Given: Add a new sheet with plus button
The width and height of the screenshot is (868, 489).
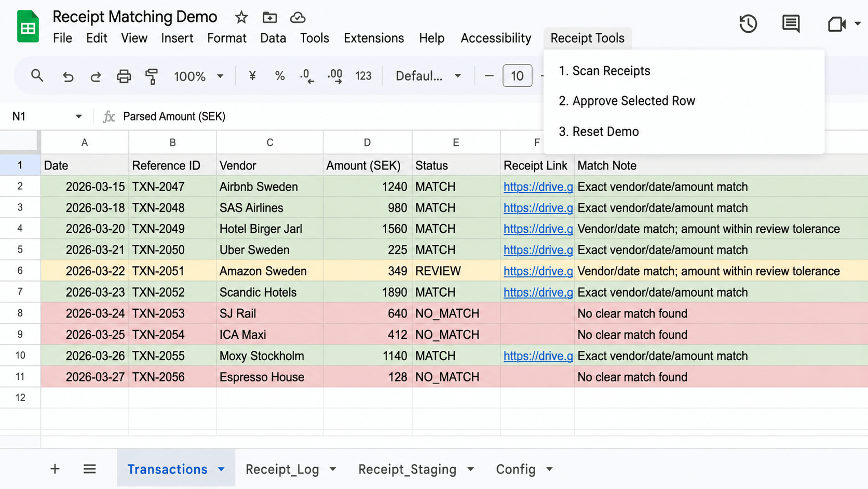Looking at the screenshot, I should (x=55, y=469).
